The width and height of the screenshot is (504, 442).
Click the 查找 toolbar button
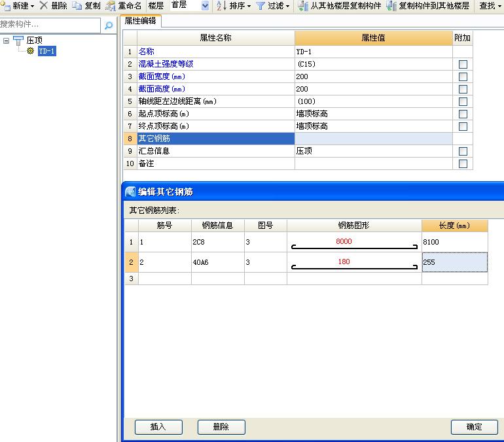click(x=487, y=5)
